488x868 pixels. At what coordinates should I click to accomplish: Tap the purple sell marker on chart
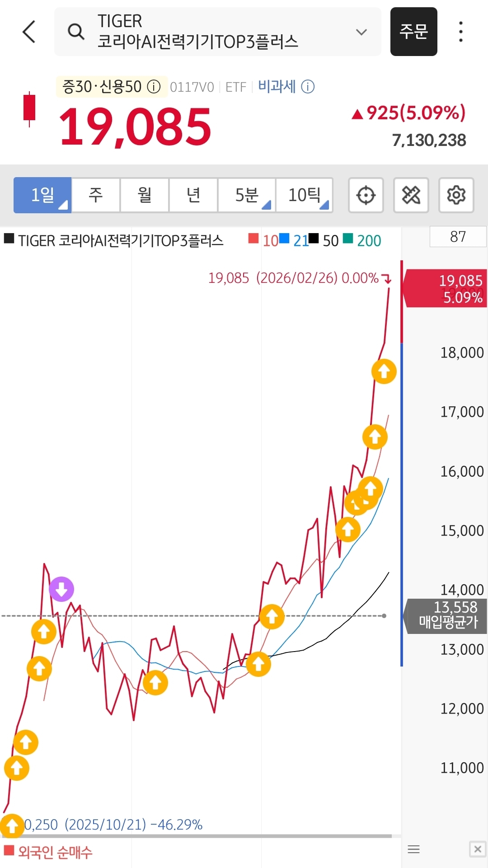click(61, 589)
